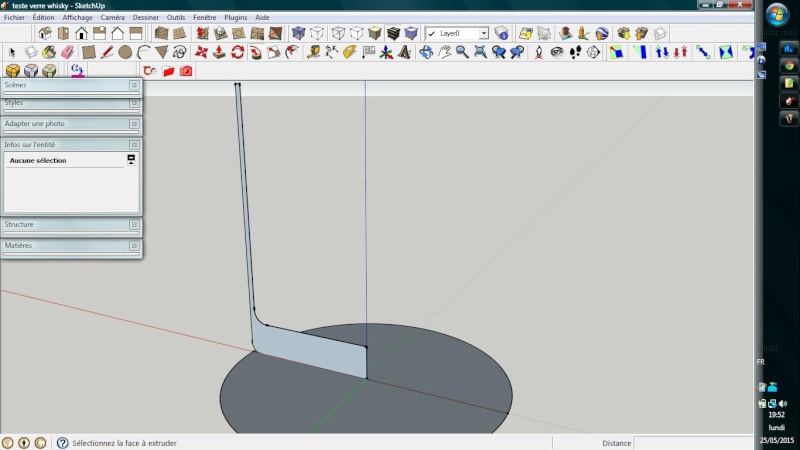Image resolution: width=800 pixels, height=450 pixels.
Task: Activate the Move tool
Action: point(202,52)
